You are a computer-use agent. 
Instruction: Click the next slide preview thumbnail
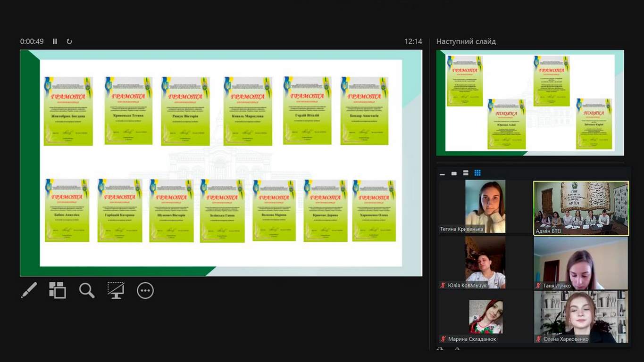pyautogui.click(x=530, y=103)
